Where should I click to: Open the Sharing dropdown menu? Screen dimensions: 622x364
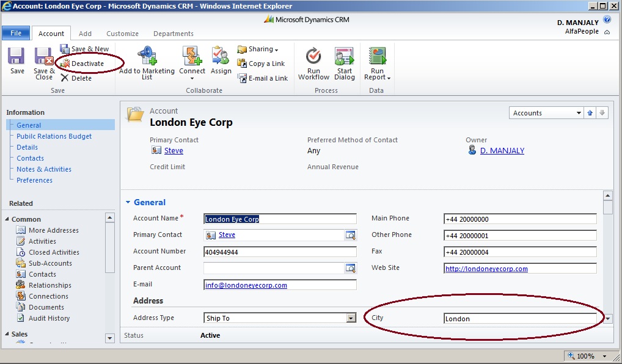[259, 49]
